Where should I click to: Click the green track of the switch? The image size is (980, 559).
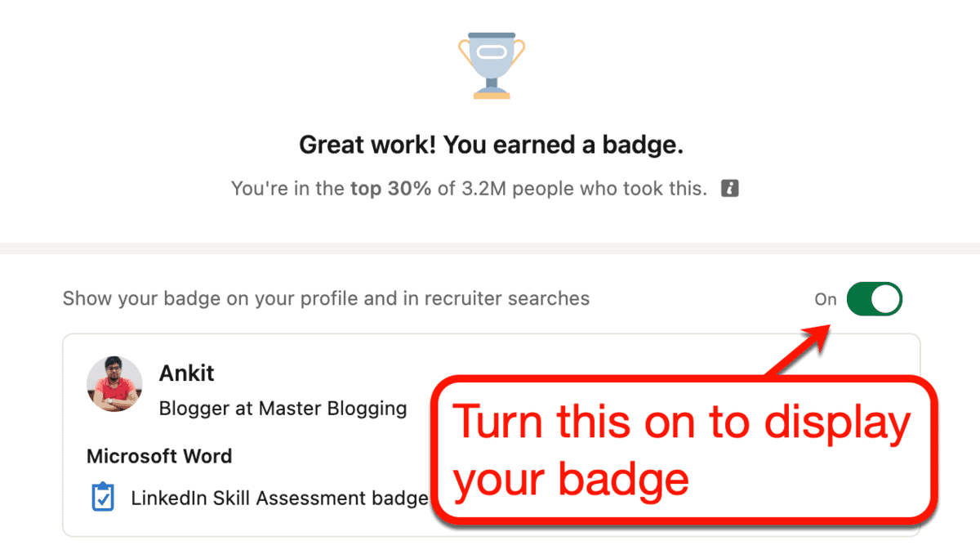pyautogui.click(x=860, y=299)
